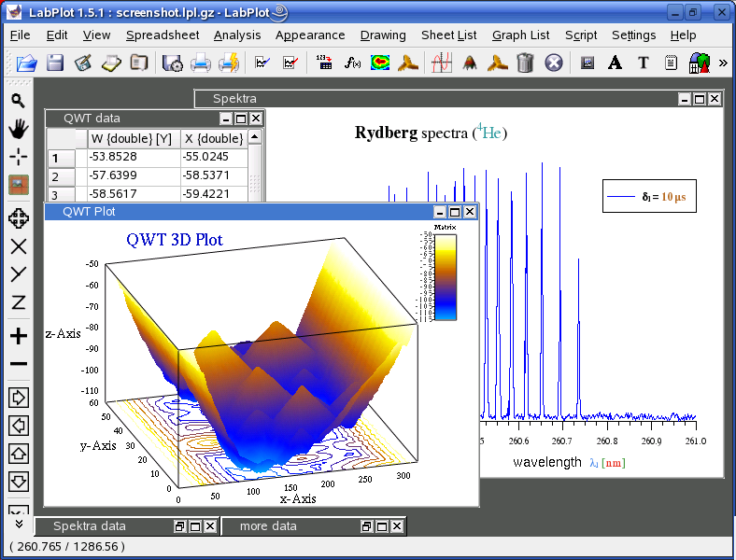This screenshot has height=560, width=736.
Task: Open the Analysis menu
Action: coord(237,35)
